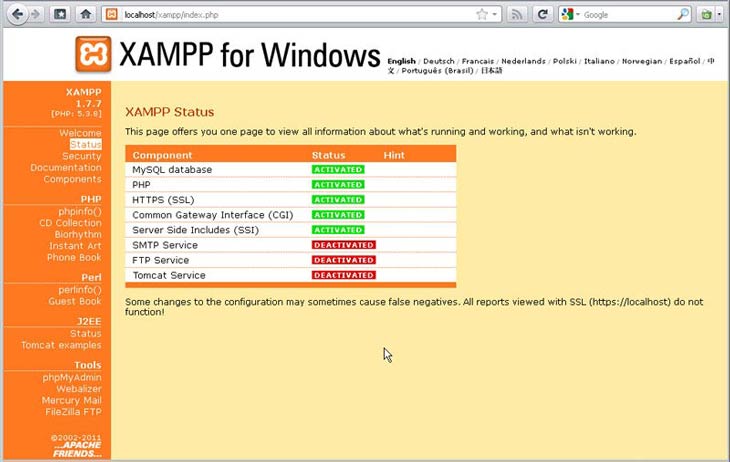Open the address bar history dropdown arrow

click(x=494, y=14)
